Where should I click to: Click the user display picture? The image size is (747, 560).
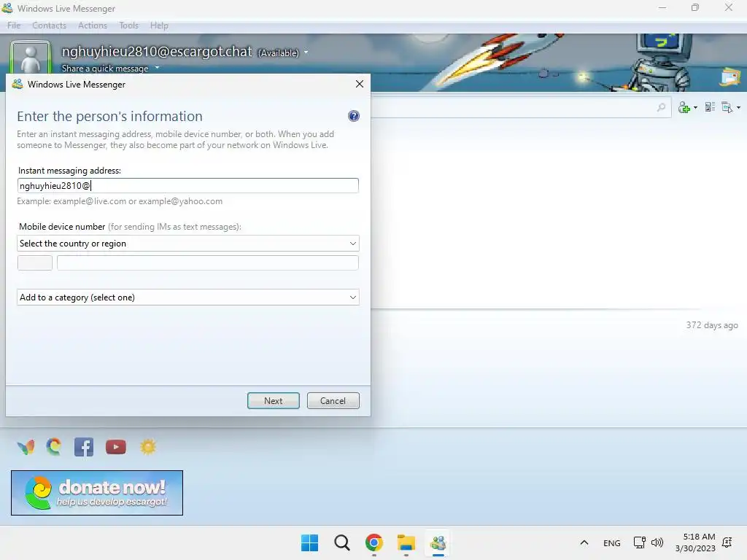click(x=31, y=58)
